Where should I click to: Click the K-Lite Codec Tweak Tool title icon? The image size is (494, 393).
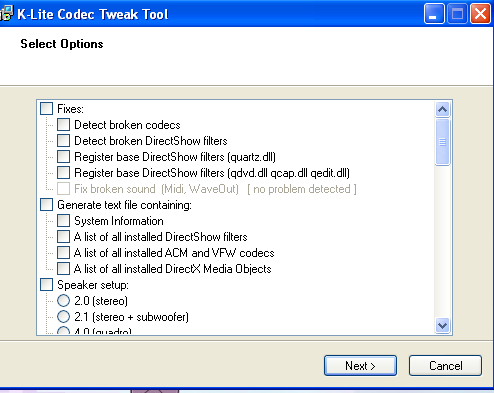(6, 14)
